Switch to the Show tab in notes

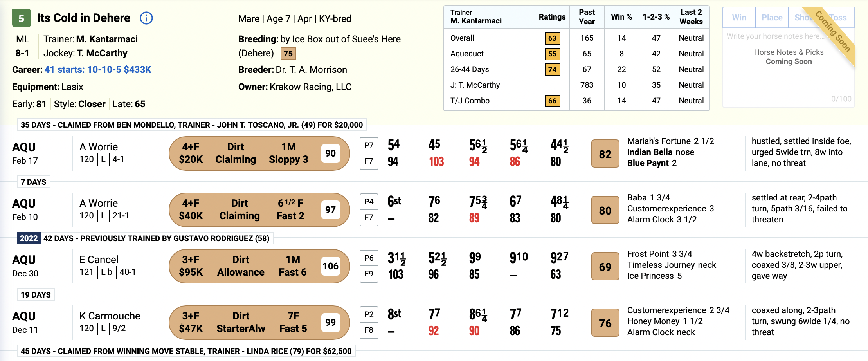click(803, 18)
